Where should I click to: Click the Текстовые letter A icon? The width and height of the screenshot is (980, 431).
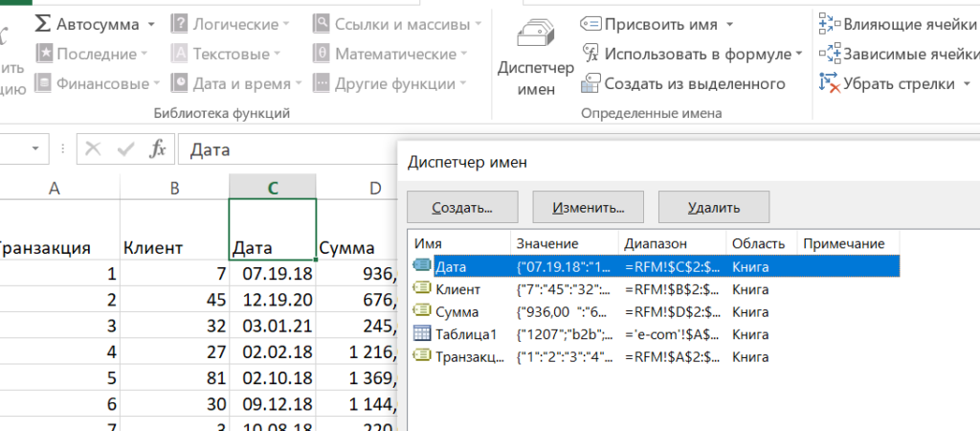click(x=179, y=54)
